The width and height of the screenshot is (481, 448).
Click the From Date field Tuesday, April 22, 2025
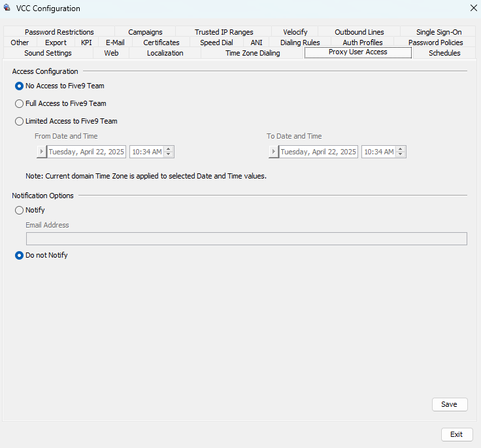point(86,152)
